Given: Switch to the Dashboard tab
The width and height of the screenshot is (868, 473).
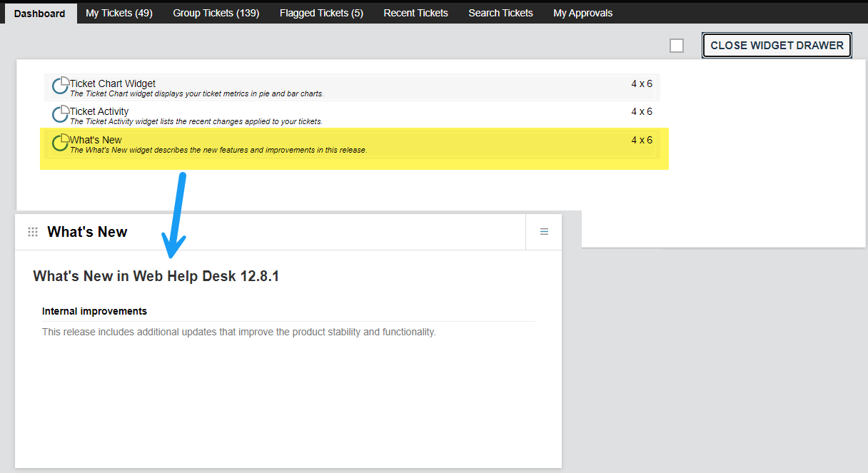Looking at the screenshot, I should pos(39,13).
